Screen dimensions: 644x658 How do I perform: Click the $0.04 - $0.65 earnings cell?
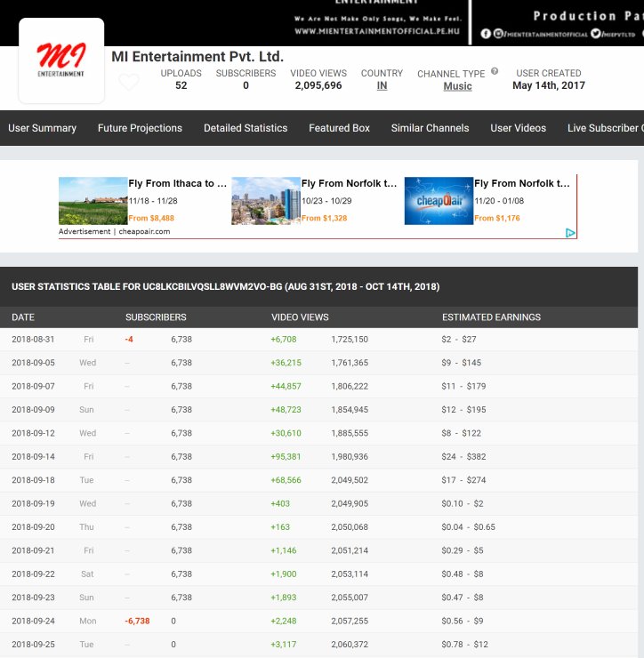tap(468, 527)
